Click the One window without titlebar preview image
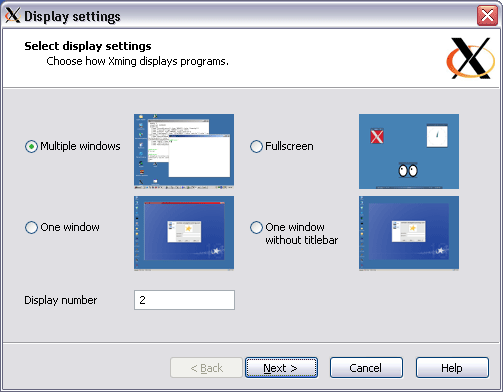The height and width of the screenshot is (392, 503). pyautogui.click(x=409, y=233)
